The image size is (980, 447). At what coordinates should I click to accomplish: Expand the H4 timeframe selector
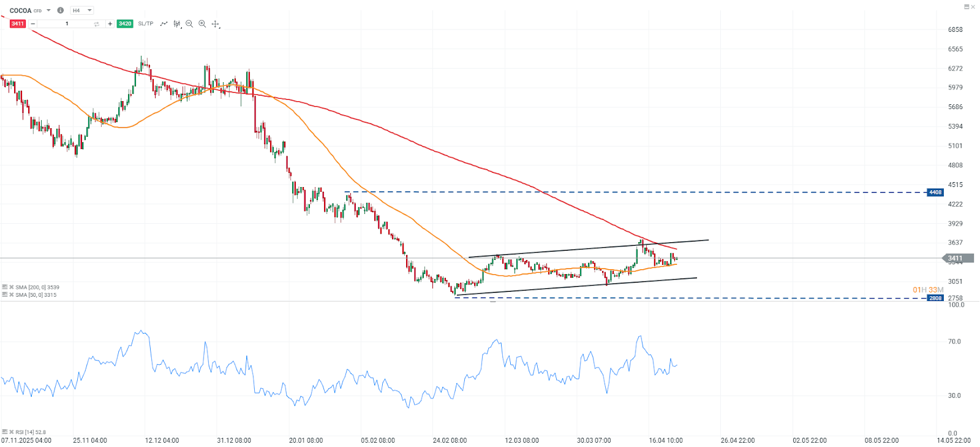[x=82, y=10]
